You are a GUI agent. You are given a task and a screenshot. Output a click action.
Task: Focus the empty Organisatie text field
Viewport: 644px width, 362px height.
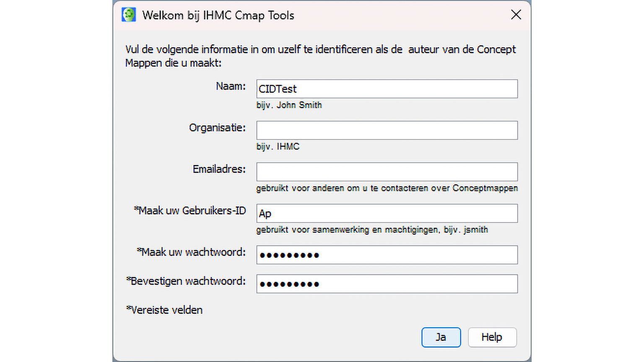tap(387, 130)
